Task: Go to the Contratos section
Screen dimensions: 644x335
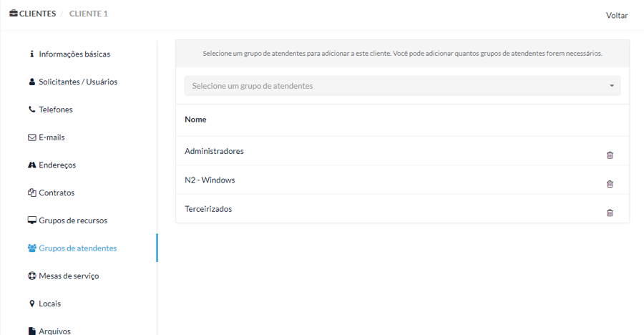Action: click(x=57, y=193)
